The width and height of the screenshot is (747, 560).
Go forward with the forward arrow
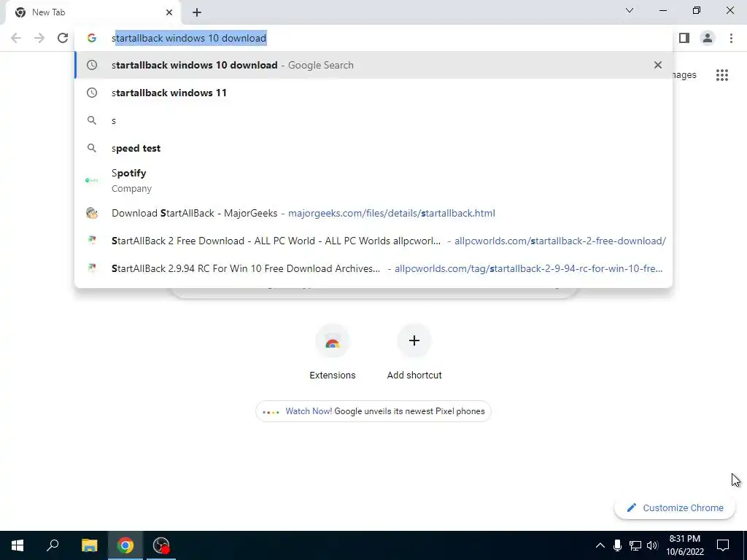click(x=39, y=38)
